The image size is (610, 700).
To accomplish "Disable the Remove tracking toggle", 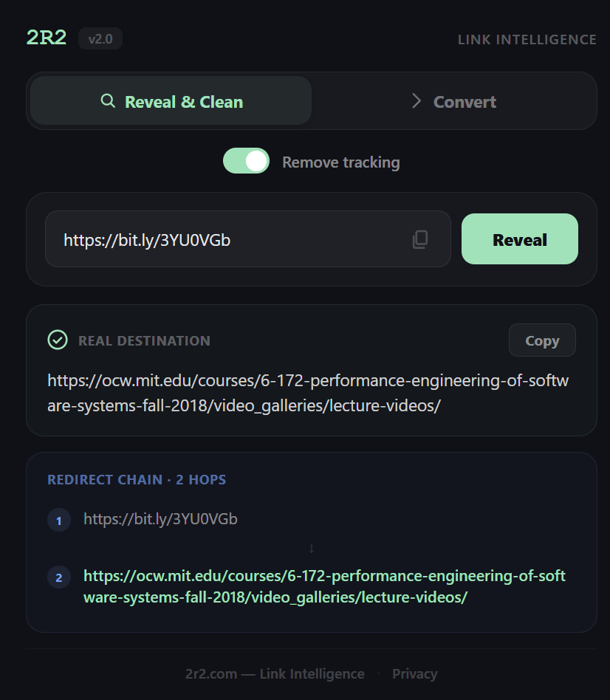I will click(x=246, y=160).
